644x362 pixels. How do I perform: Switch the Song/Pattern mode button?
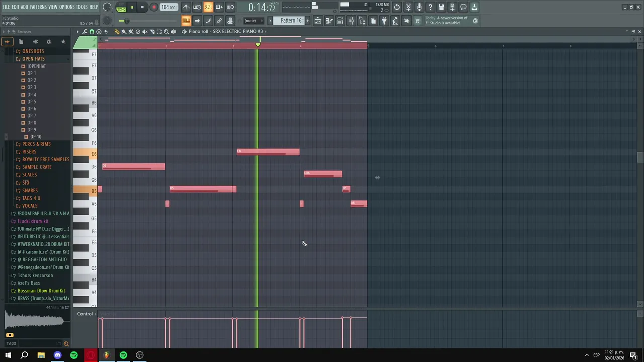pyautogui.click(x=121, y=8)
